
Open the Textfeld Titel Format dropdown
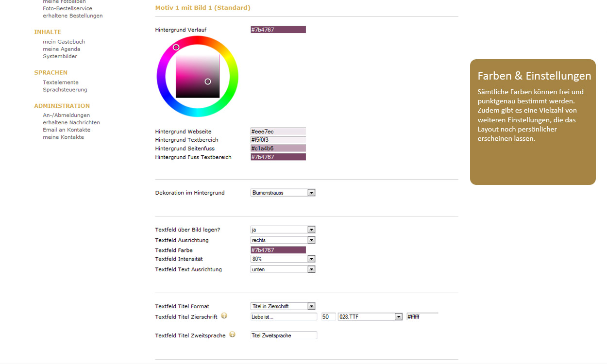point(283,306)
